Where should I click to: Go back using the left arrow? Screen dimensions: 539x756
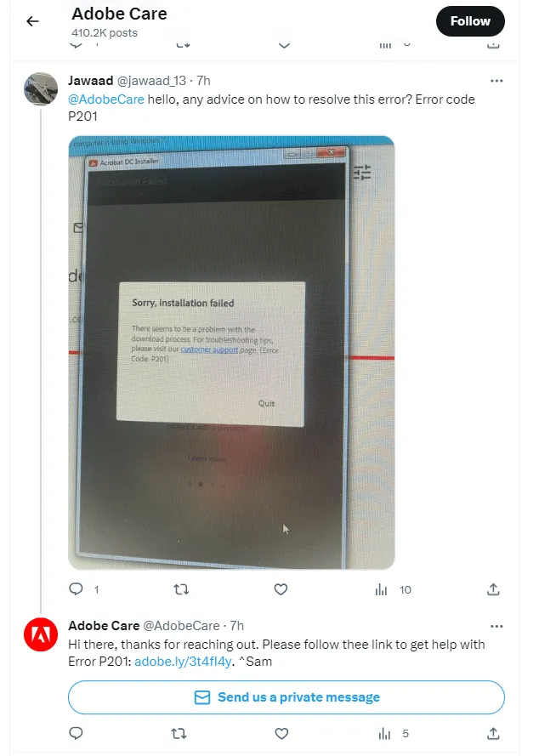coord(32,21)
